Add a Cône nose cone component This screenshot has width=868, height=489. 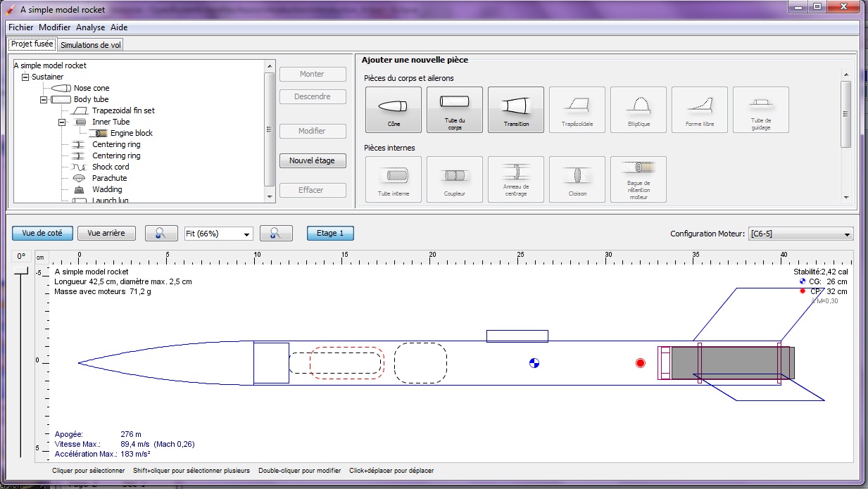click(x=393, y=109)
